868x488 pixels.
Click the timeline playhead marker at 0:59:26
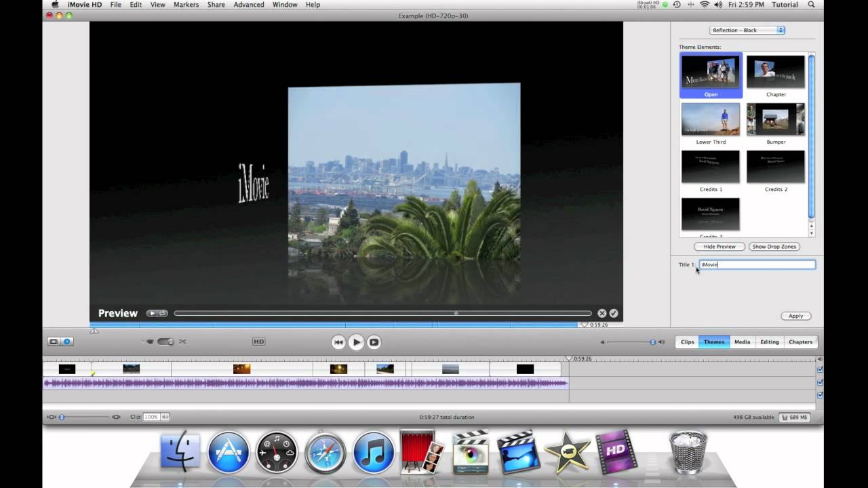[x=570, y=359]
